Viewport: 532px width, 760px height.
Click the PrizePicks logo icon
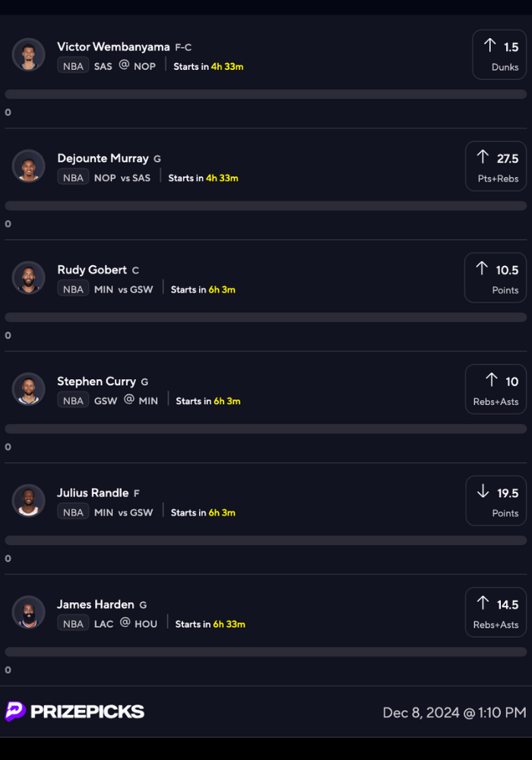point(15,711)
